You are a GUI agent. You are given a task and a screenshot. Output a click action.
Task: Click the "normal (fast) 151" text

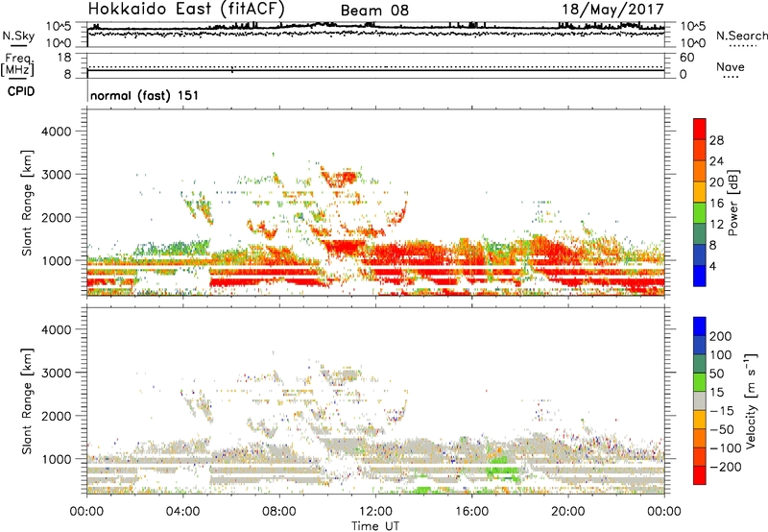tap(145, 95)
